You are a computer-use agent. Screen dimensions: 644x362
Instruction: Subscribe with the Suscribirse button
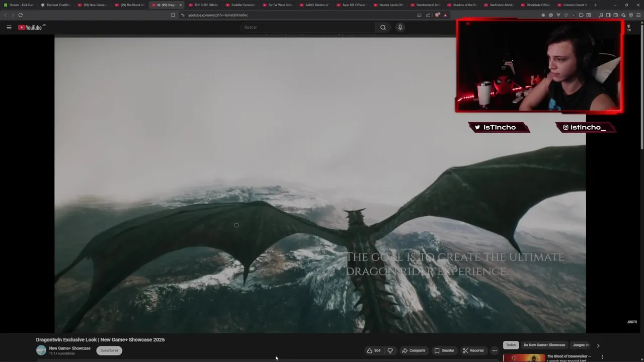[x=109, y=350]
